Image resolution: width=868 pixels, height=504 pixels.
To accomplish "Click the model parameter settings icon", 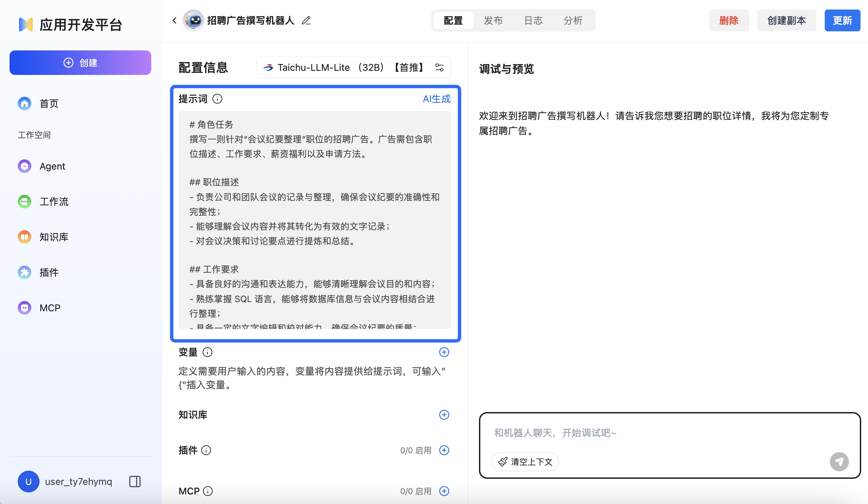I will 440,67.
